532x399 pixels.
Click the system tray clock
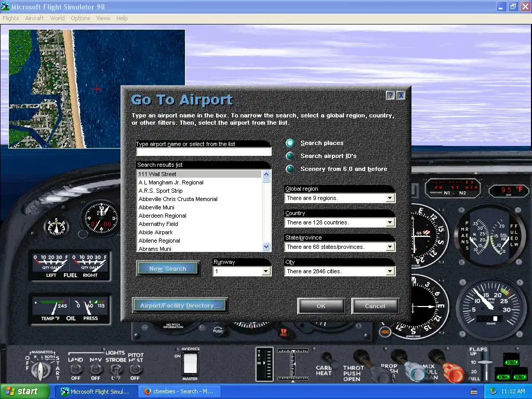[x=513, y=391]
